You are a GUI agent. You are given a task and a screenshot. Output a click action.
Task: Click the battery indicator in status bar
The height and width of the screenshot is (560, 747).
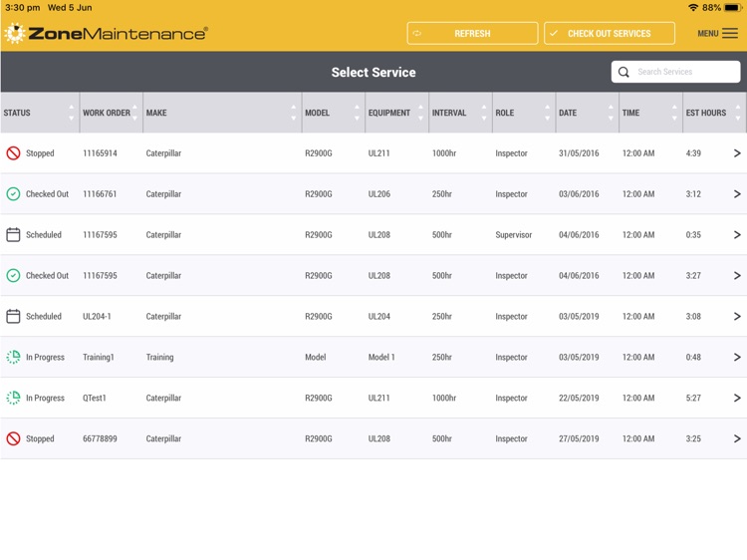point(733,8)
